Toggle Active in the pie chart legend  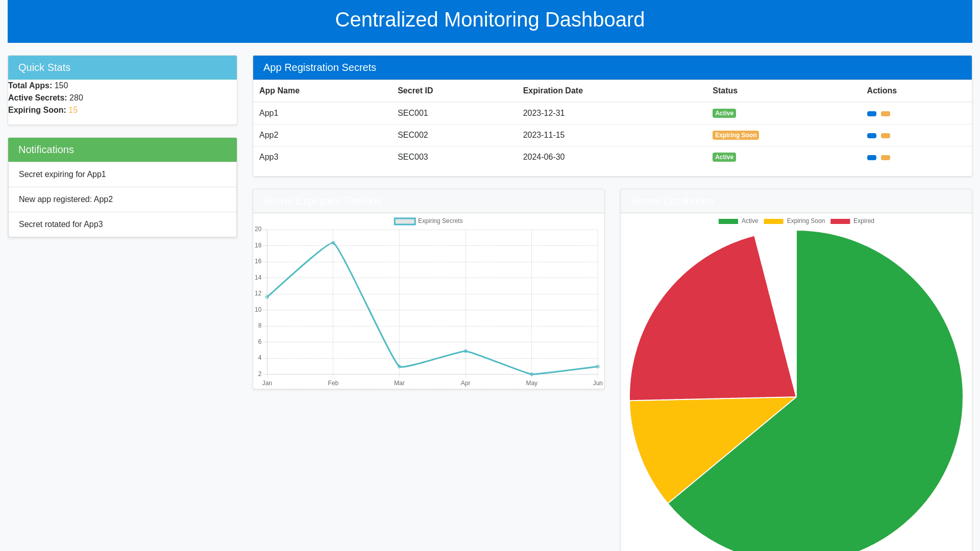coord(739,221)
